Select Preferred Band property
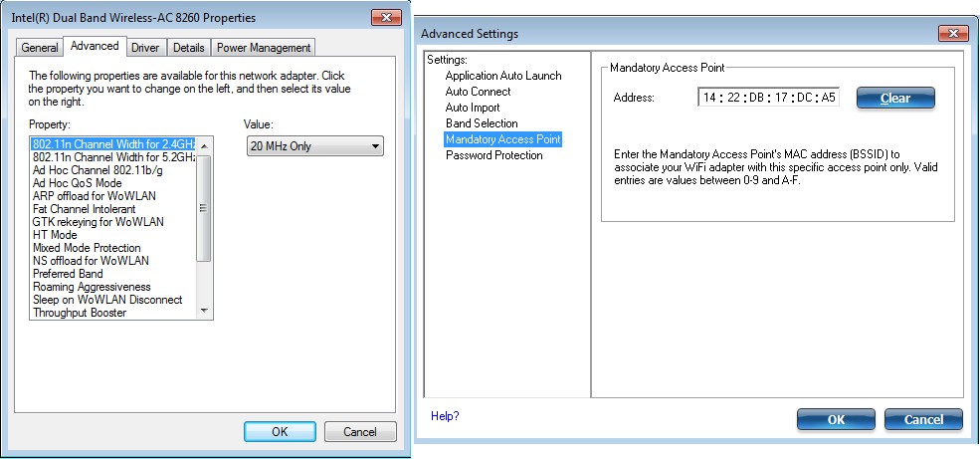This screenshot has height=459, width=980. pos(68,274)
